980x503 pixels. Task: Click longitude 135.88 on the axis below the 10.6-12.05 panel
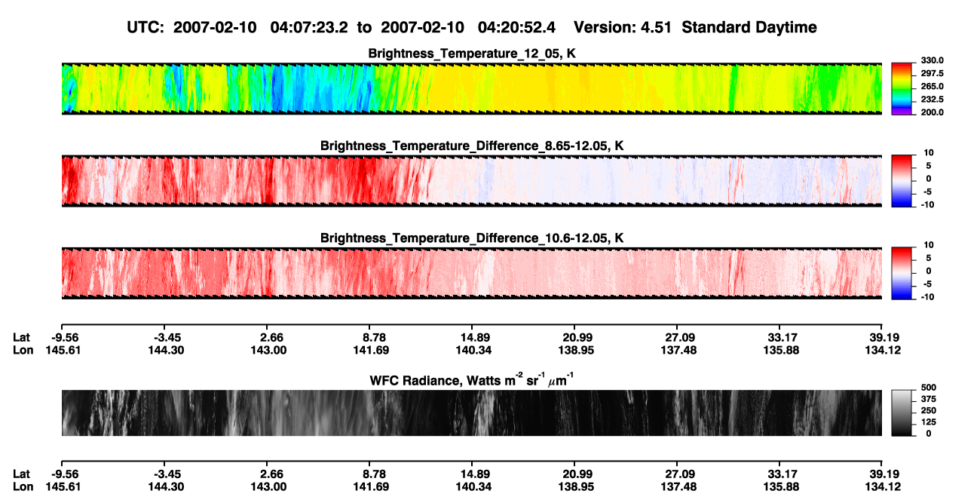click(780, 350)
